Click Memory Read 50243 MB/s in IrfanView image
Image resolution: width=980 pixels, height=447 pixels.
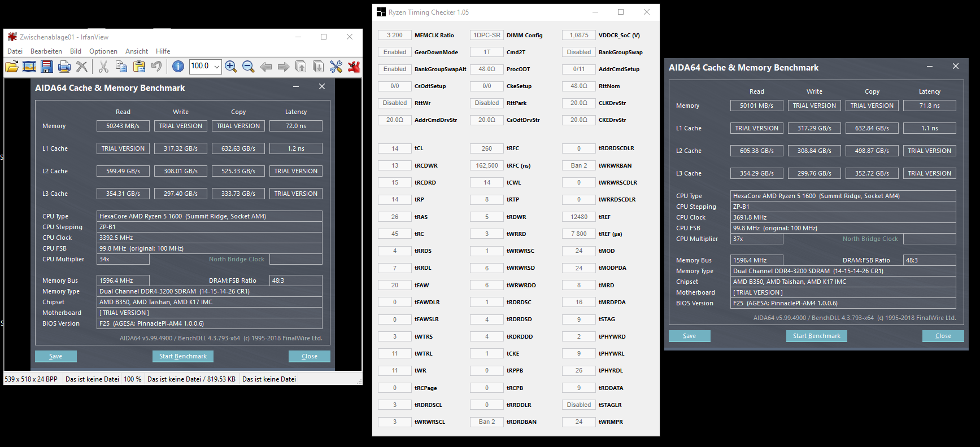[123, 126]
